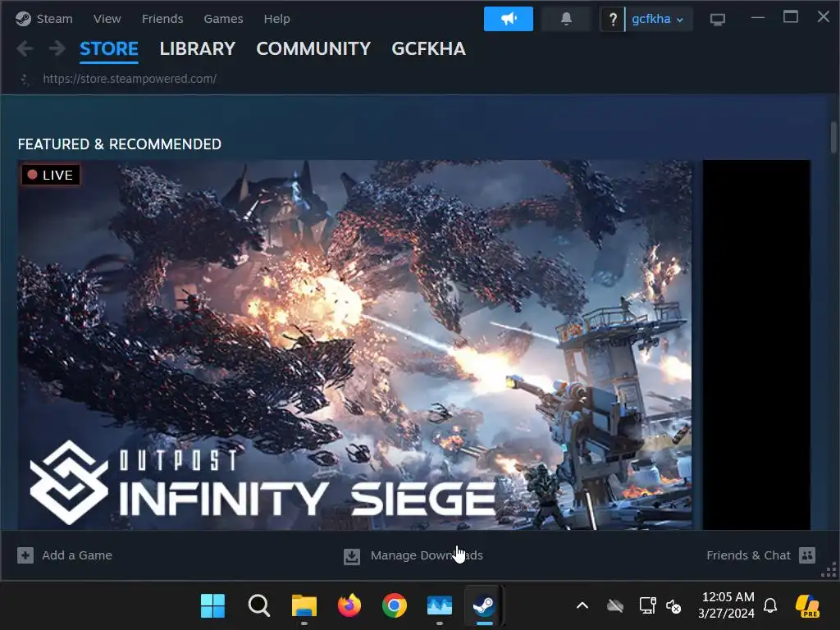This screenshot has width=840, height=630.
Task: Open Windows taskbar search
Action: click(x=258, y=606)
